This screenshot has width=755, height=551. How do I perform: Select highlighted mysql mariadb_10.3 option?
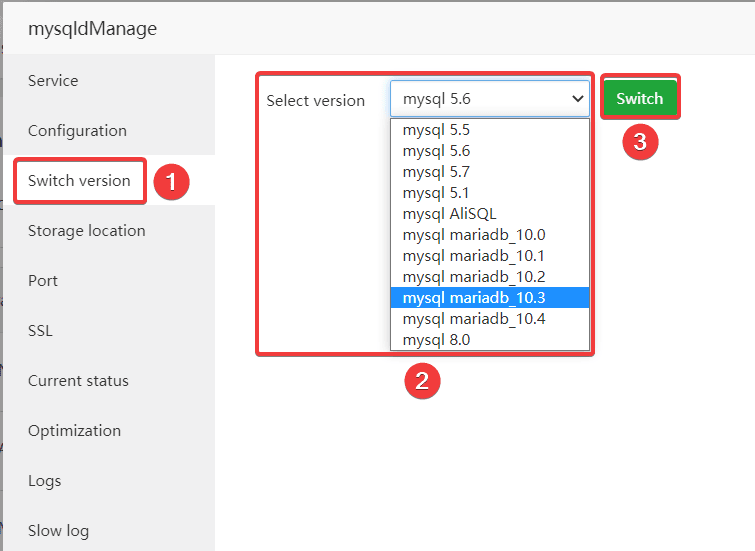[473, 298]
